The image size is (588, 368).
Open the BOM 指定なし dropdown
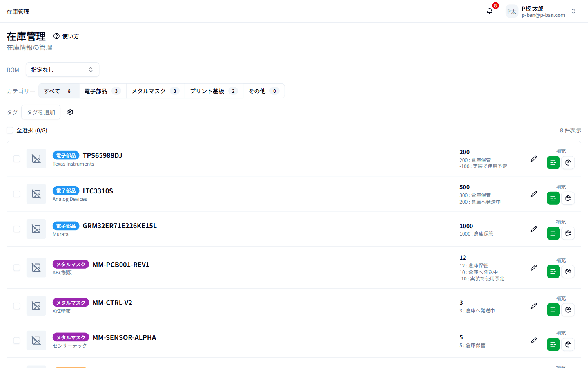pos(62,70)
